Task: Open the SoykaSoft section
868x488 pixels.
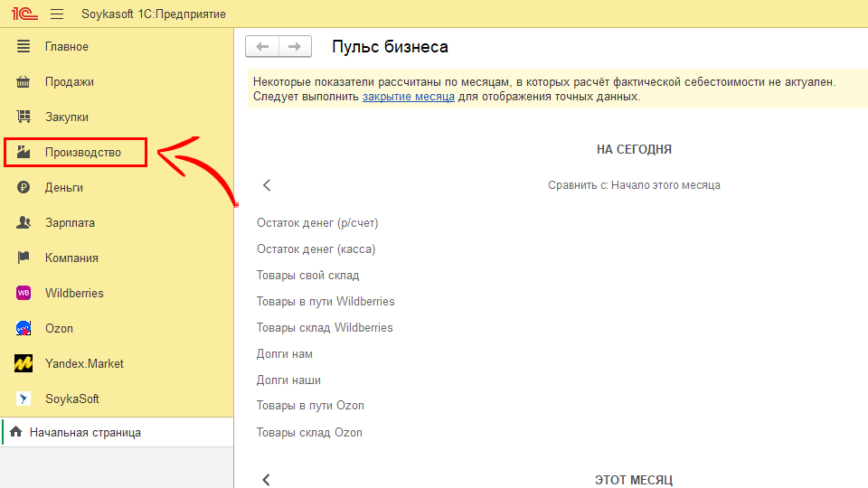Action: coord(72,399)
